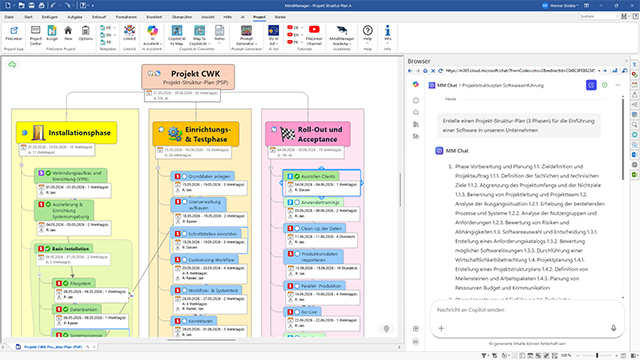
Task: Click Undo arrow in quick access toolbar
Action: tap(53, 5)
